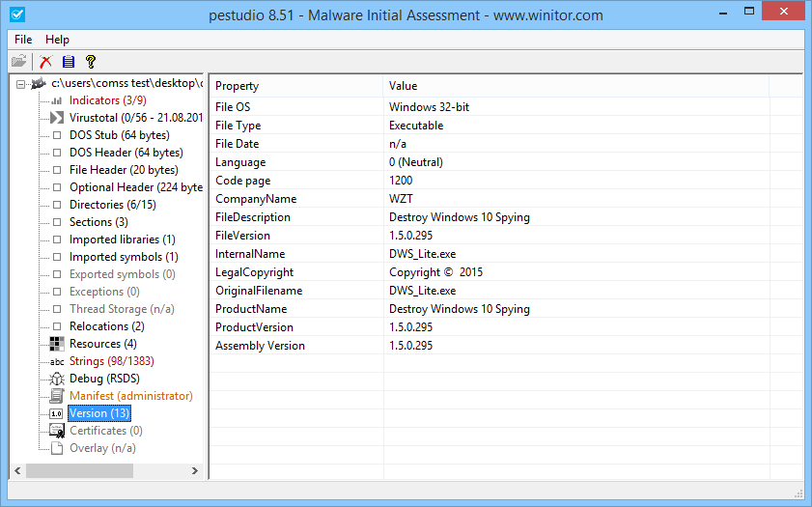Maximize the pestudio window
Screen dimensions: 812x507
coord(749,12)
